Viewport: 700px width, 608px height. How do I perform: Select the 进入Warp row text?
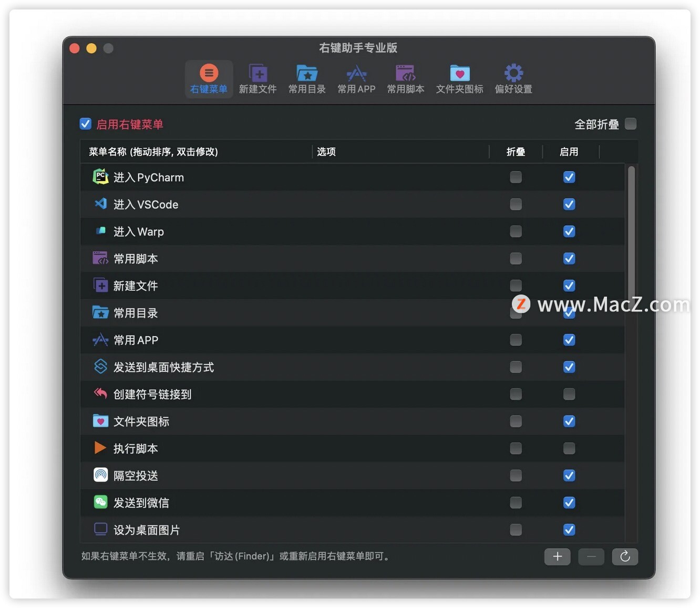(x=139, y=232)
